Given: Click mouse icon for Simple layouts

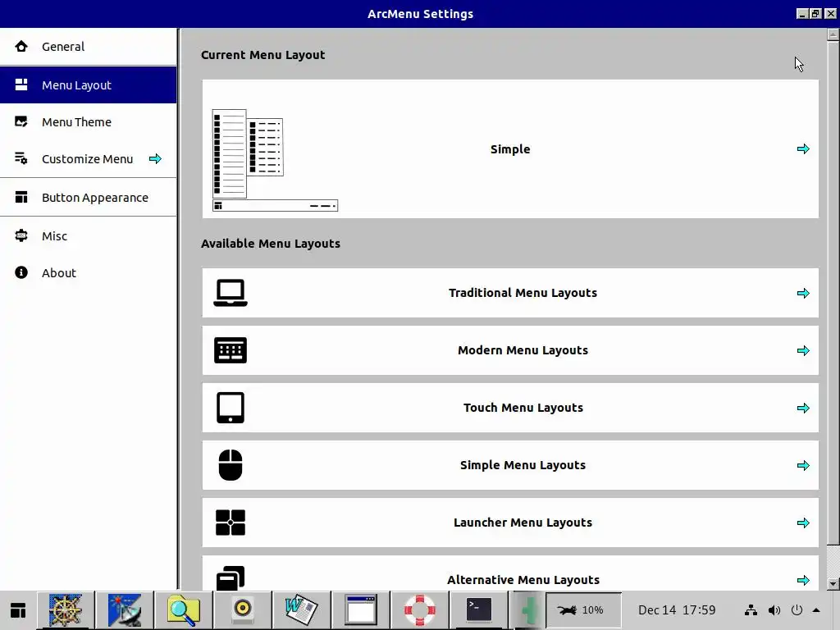Looking at the screenshot, I should click(231, 465).
